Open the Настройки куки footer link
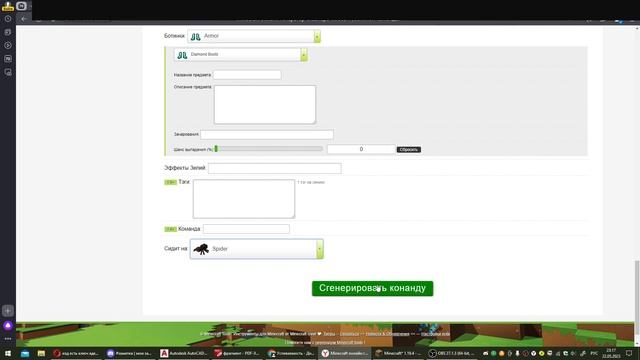This screenshot has width=640, height=360. 436,334
